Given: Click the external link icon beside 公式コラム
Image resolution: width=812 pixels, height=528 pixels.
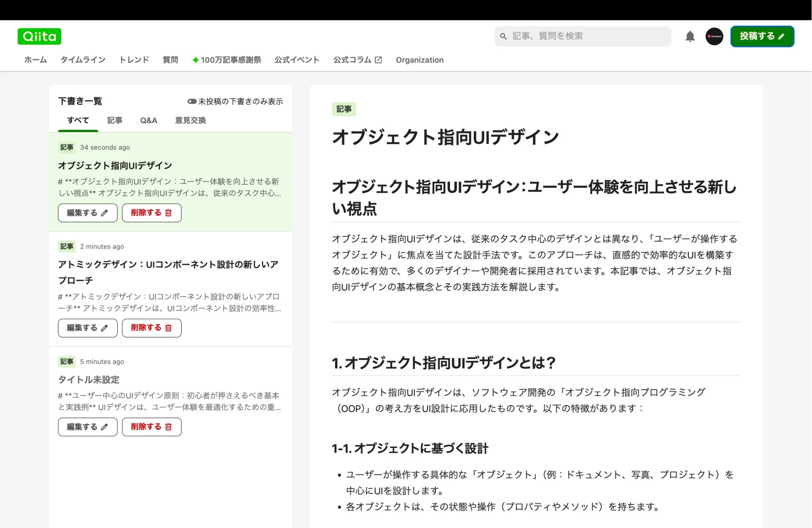Looking at the screenshot, I should pyautogui.click(x=378, y=59).
